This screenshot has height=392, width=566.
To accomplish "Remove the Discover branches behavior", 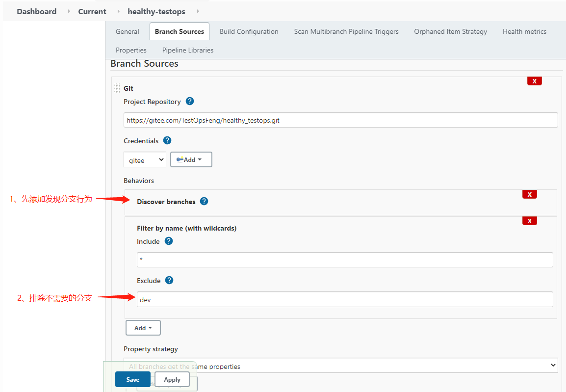I will pos(530,195).
